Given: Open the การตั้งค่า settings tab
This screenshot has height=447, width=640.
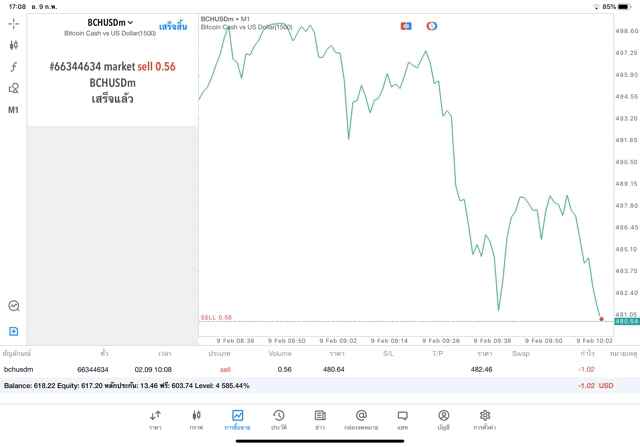Looking at the screenshot, I should pyautogui.click(x=484, y=420).
